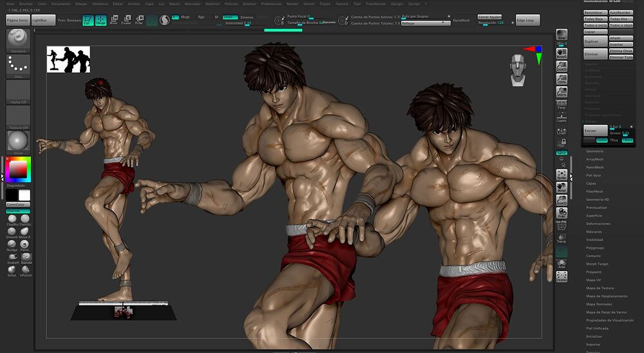Select the Standard brush thumbnail
The height and width of the screenshot is (353, 644).
coord(18,40)
